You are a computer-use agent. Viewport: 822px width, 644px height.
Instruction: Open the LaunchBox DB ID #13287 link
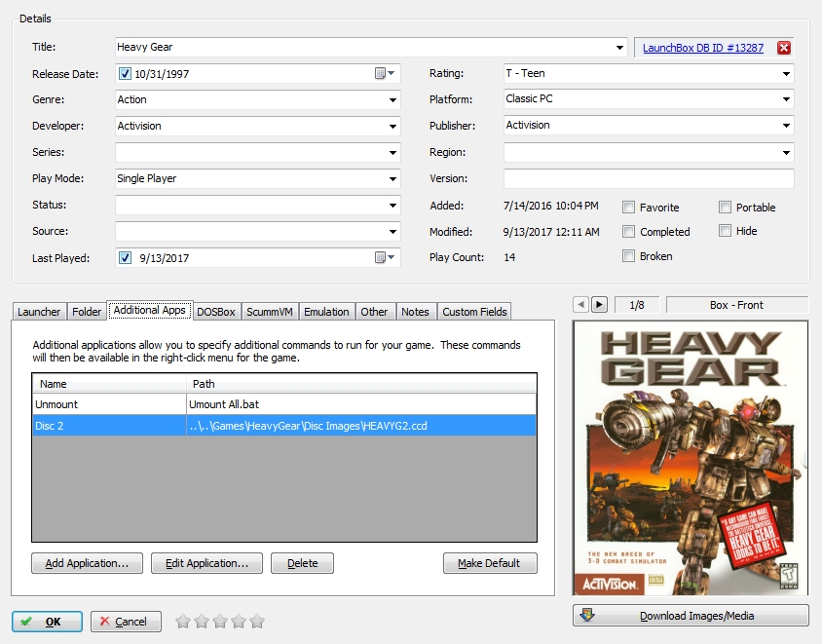tap(703, 48)
